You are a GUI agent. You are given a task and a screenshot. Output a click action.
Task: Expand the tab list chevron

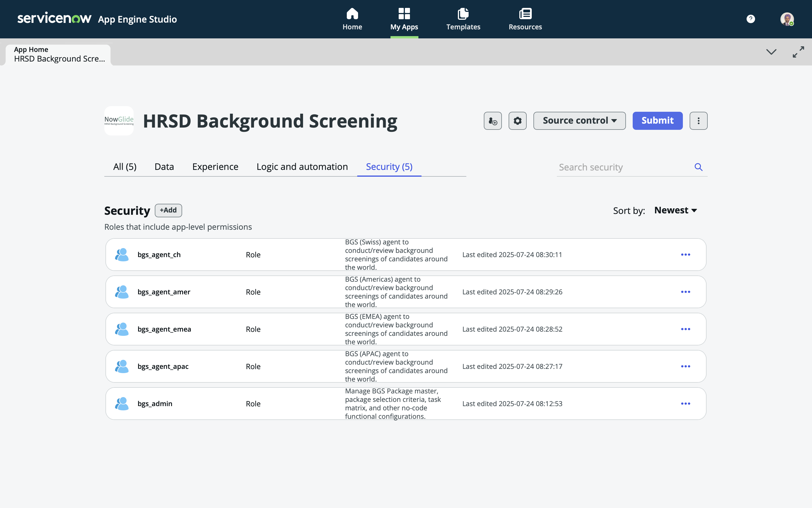(x=771, y=52)
